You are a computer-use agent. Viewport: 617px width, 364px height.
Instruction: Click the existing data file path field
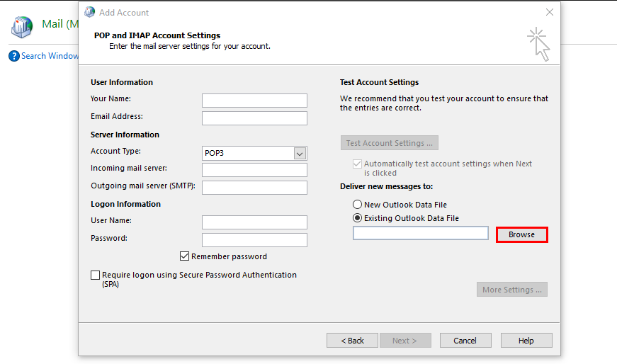(x=421, y=233)
